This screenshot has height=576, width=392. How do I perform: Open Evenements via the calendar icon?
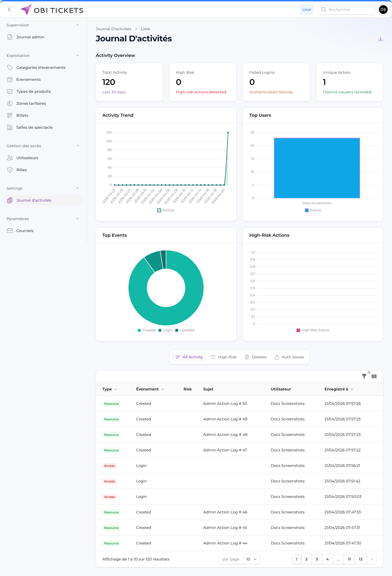tap(10, 79)
